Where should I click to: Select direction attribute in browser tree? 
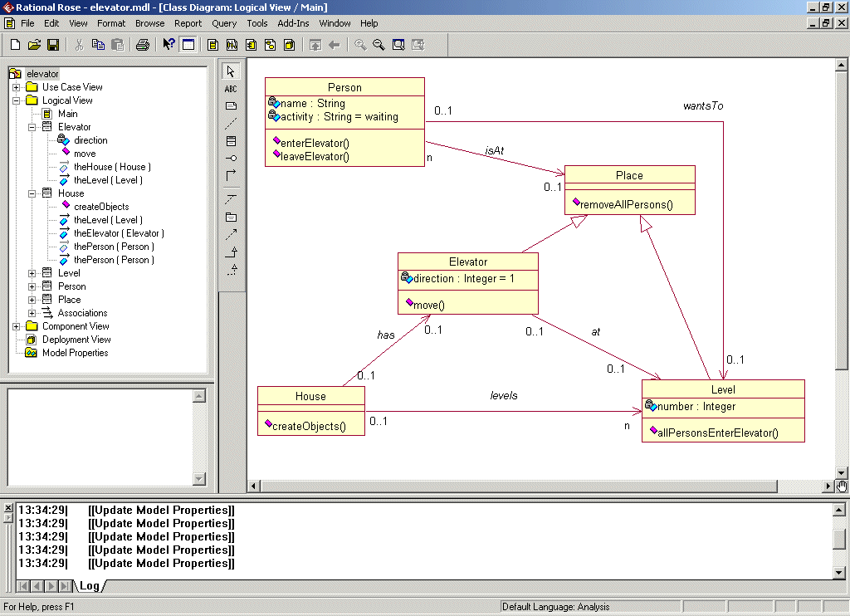[90, 140]
